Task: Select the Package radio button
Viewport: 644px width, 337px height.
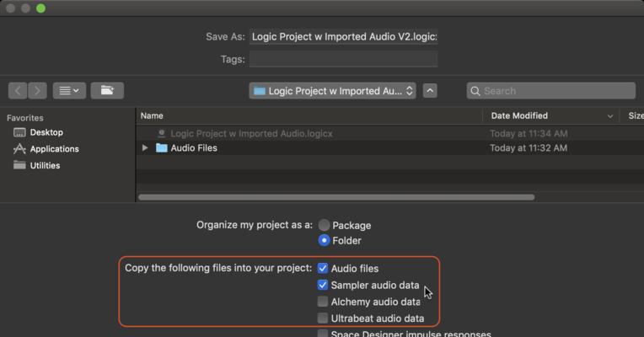Action: click(x=324, y=225)
